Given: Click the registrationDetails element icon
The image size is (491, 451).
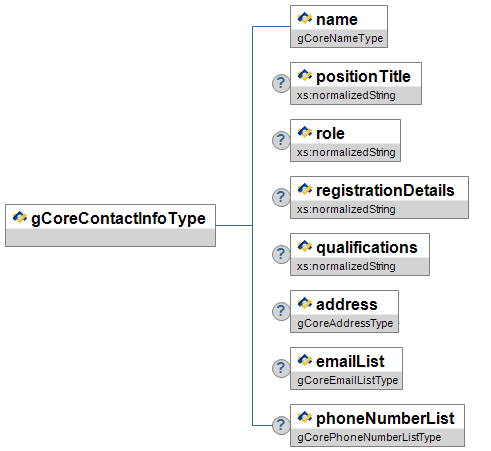Looking at the screenshot, I should click(x=305, y=189).
